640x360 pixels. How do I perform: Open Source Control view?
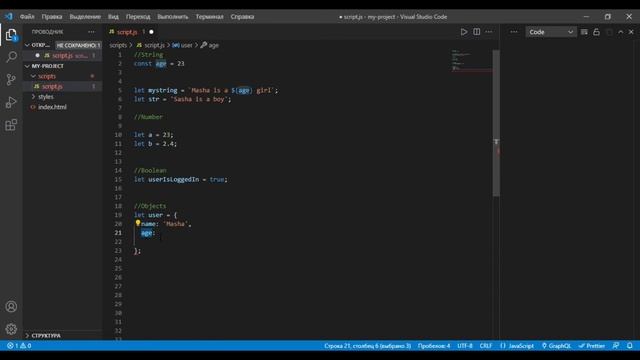[x=11, y=79]
